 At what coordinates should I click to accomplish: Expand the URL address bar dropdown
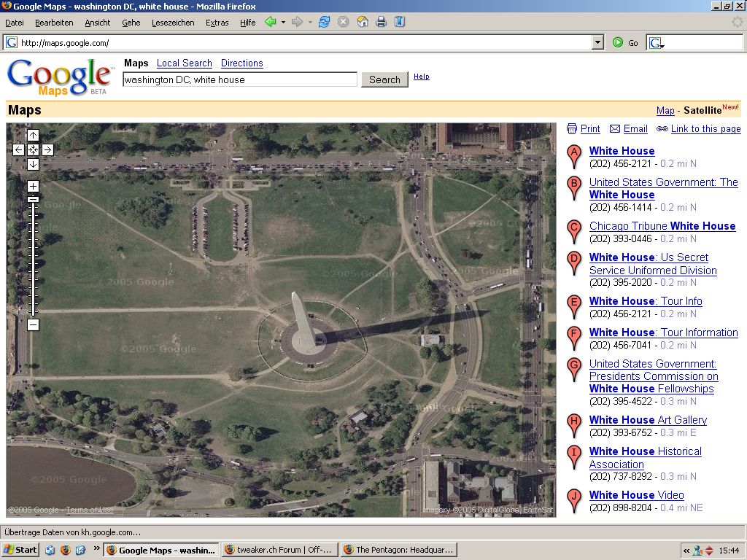tap(597, 42)
